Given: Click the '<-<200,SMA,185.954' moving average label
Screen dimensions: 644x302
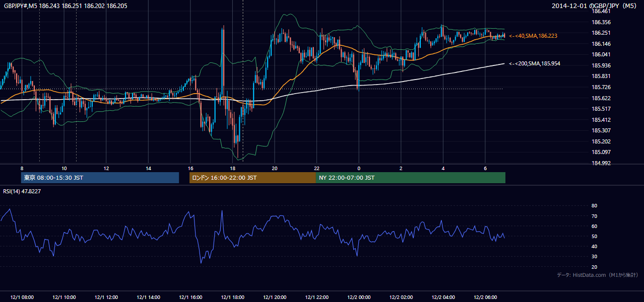Looking at the screenshot, I should [x=535, y=63].
